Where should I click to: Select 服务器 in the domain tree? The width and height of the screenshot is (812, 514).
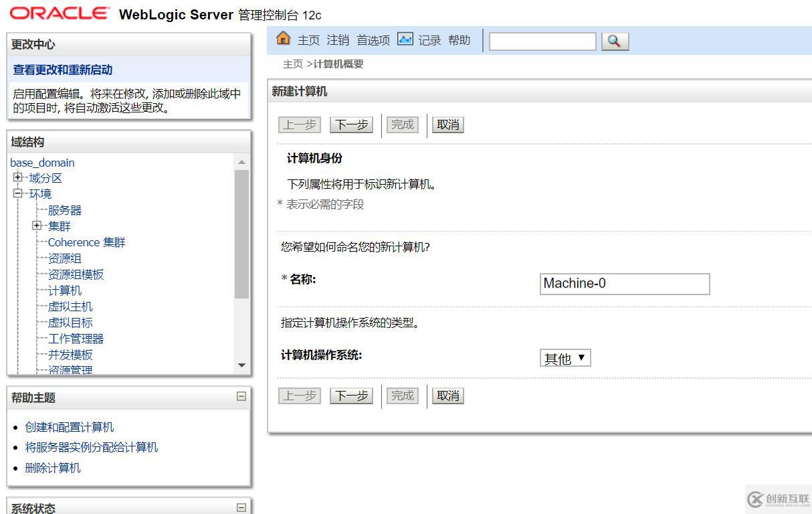pos(65,210)
